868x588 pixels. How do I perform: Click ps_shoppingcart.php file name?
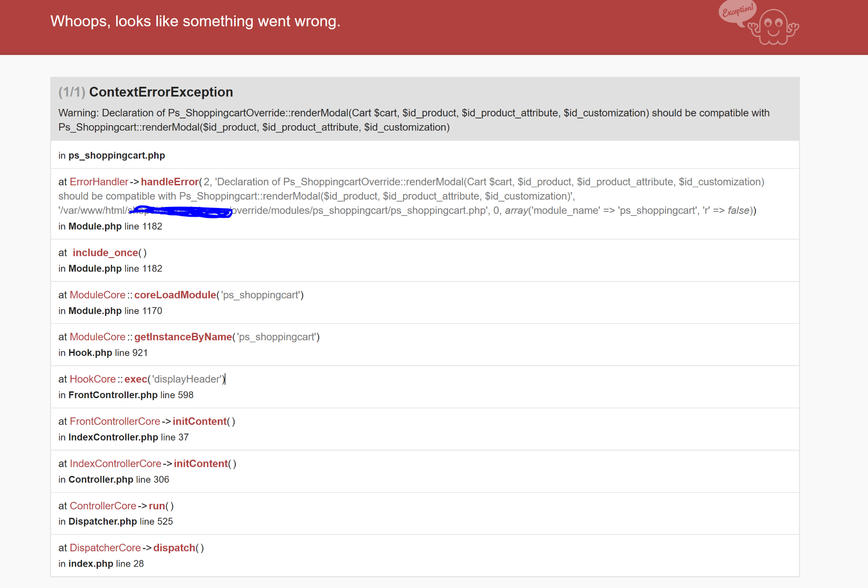pos(117,155)
